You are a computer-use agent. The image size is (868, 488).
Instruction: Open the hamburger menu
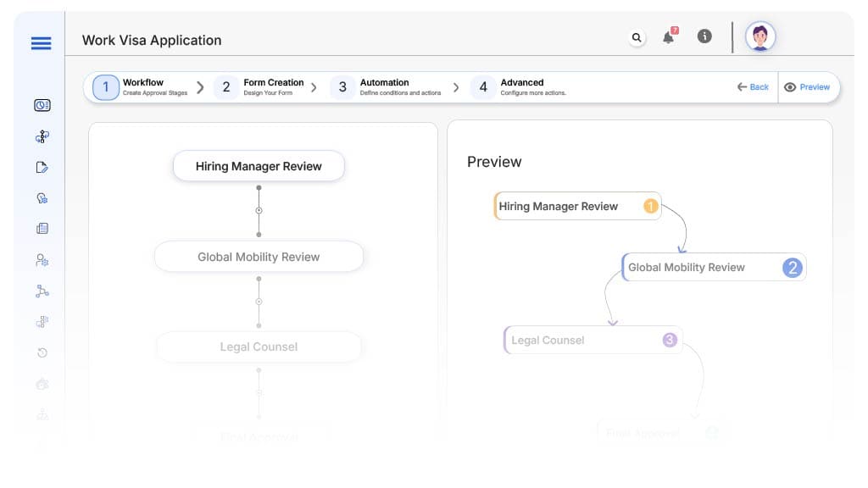click(41, 43)
